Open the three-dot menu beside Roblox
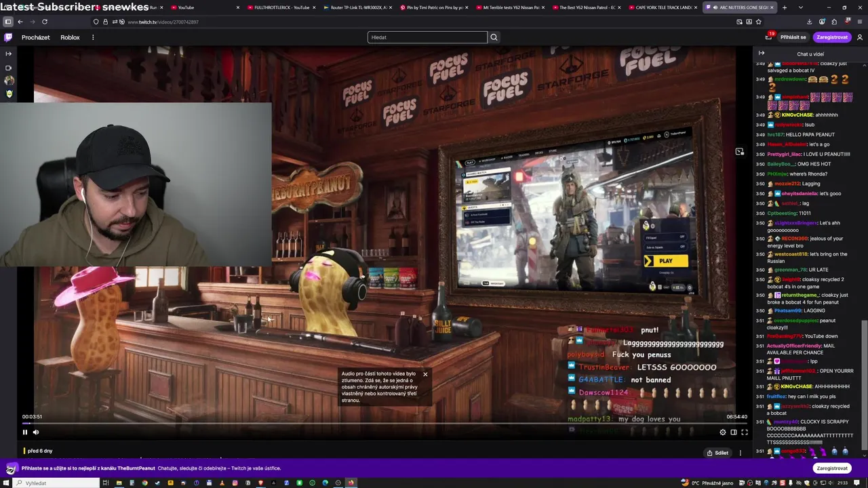This screenshot has width=868, height=488. coord(93,37)
